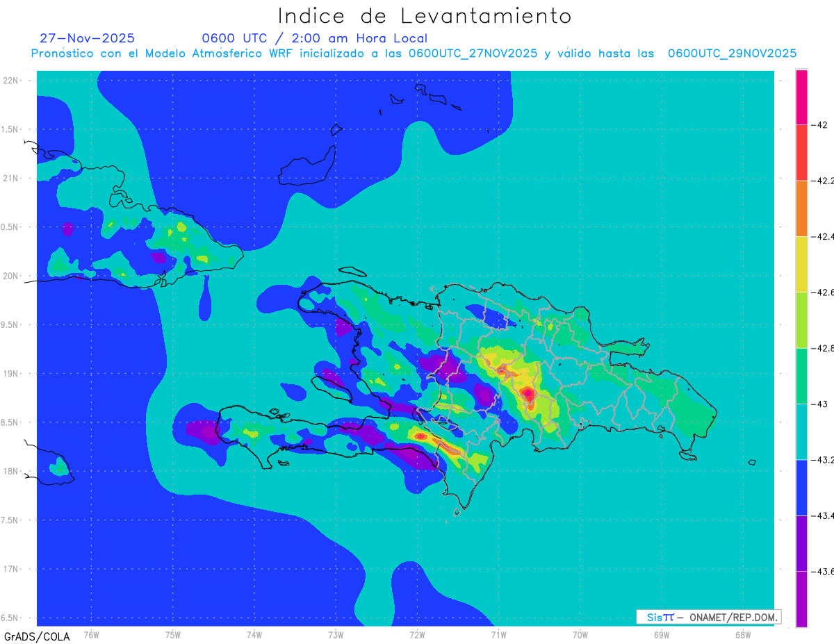Click the "-43.4" legend value
Image resolution: width=834 pixels, height=644 pixels.
[824, 515]
